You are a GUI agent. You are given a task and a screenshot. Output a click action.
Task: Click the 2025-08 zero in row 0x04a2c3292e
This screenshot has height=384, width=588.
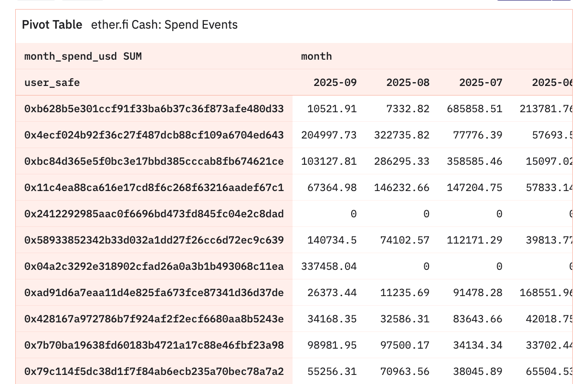pyautogui.click(x=427, y=267)
